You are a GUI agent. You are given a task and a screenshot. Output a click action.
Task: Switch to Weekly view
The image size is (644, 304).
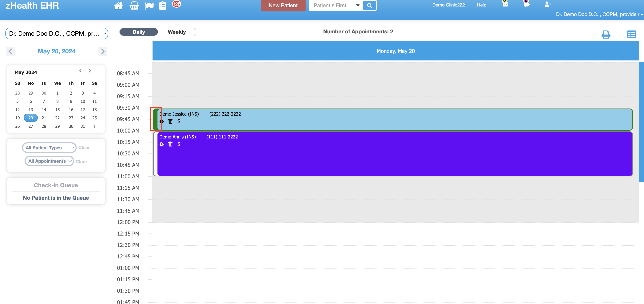[x=177, y=32]
